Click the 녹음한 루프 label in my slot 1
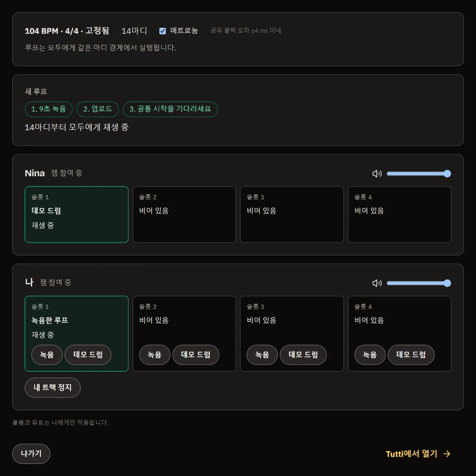This screenshot has width=476, height=476. 50,320
